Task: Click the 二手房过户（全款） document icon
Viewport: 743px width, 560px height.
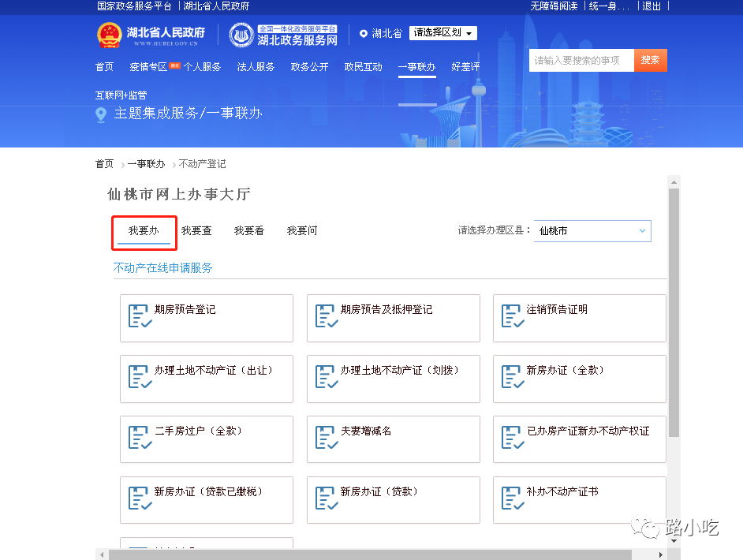Action: (x=140, y=437)
